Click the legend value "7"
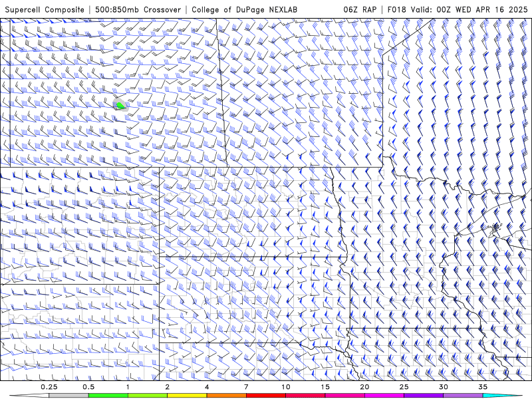This screenshot has height=399, width=532. [246, 387]
